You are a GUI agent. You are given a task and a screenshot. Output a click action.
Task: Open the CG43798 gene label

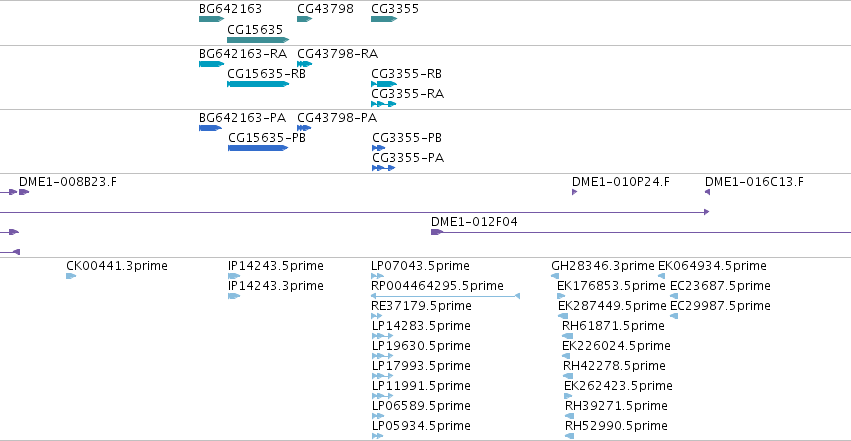(325, 9)
